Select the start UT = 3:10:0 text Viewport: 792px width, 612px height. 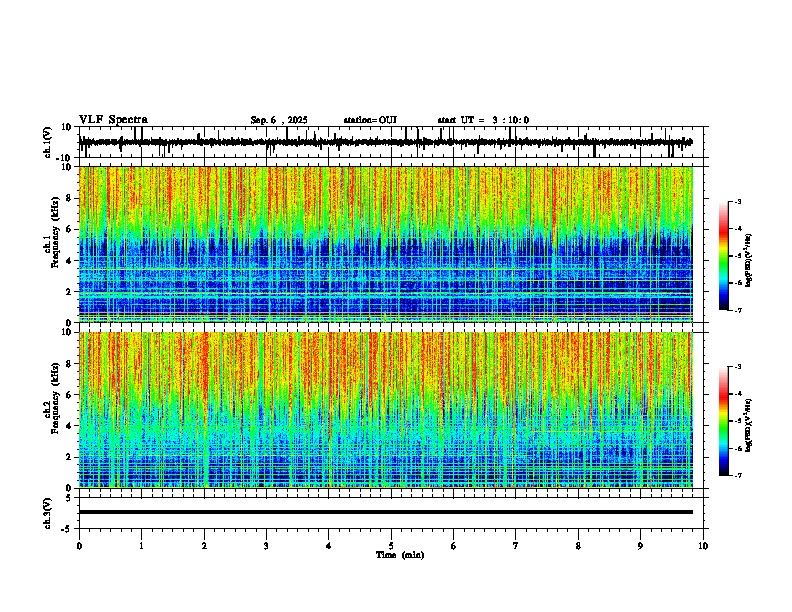pyautogui.click(x=483, y=120)
